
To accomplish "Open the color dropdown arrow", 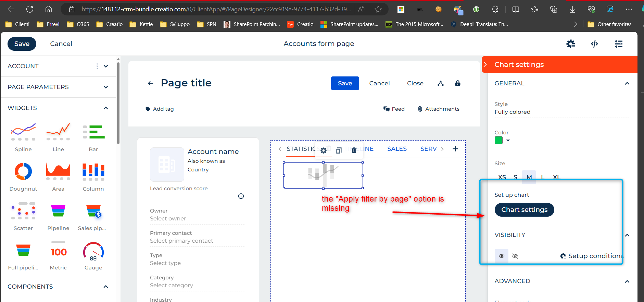I will (x=508, y=141).
